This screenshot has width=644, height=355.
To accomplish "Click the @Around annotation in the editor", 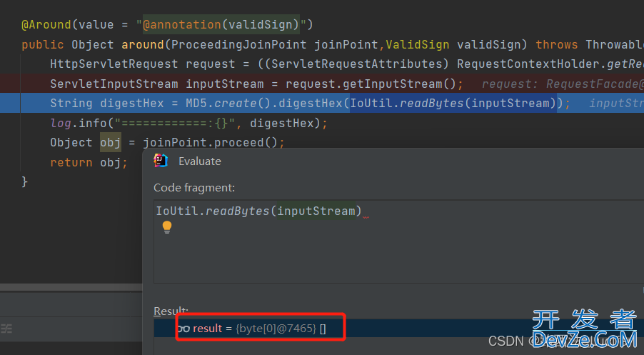I will pos(46,24).
